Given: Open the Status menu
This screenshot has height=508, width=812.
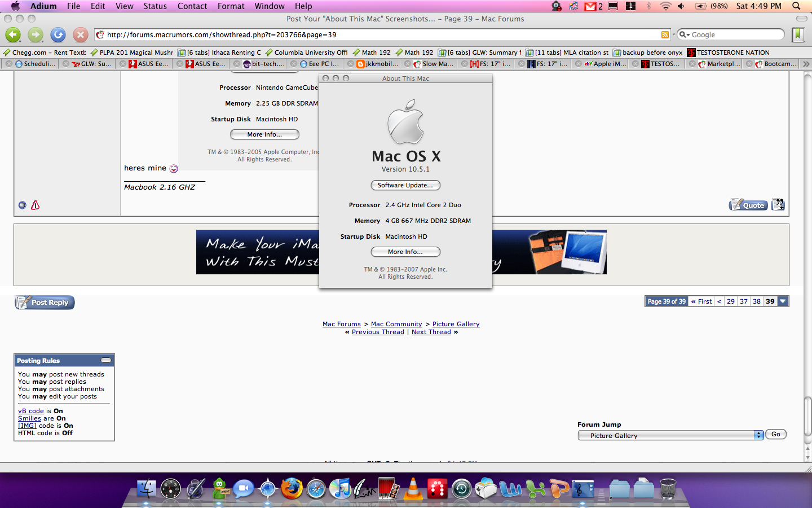Looking at the screenshot, I should 155,6.
